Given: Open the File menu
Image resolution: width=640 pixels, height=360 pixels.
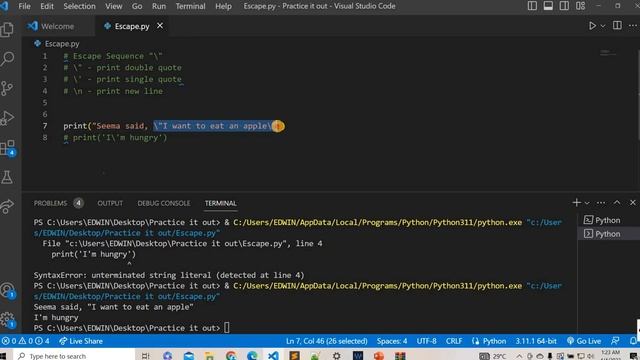Looking at the screenshot, I should (24, 6).
